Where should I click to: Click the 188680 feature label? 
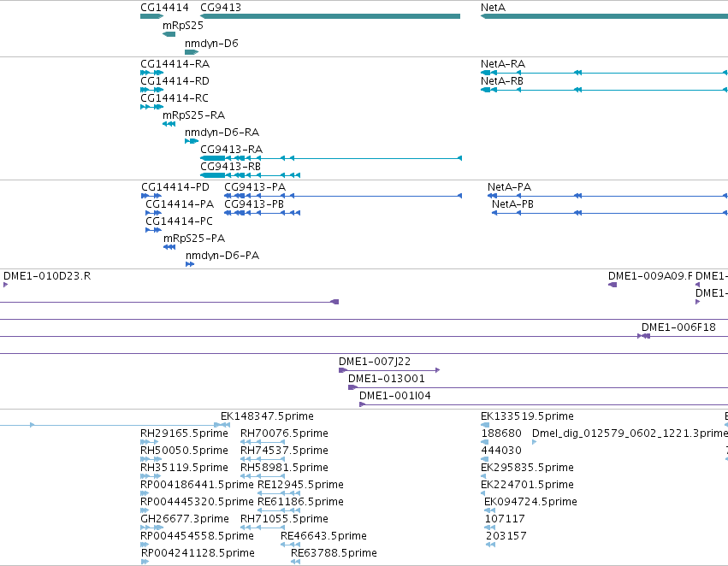(501, 433)
